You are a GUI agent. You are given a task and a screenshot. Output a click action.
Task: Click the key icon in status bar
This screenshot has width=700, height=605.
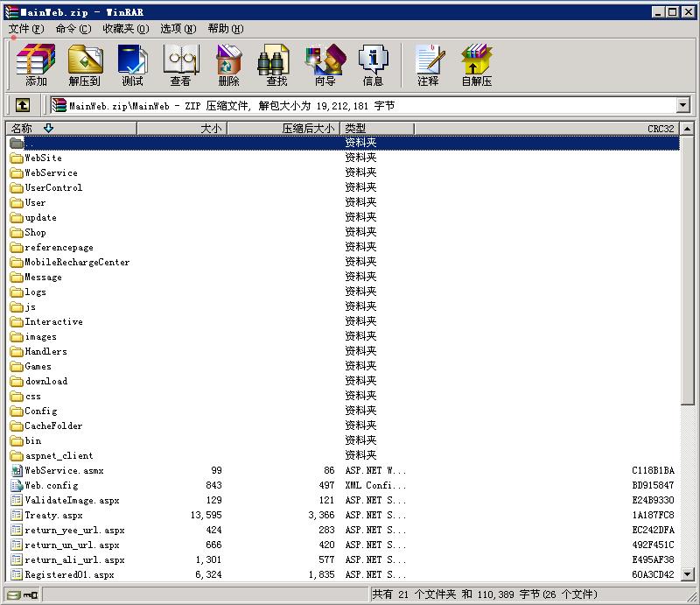[31, 594]
